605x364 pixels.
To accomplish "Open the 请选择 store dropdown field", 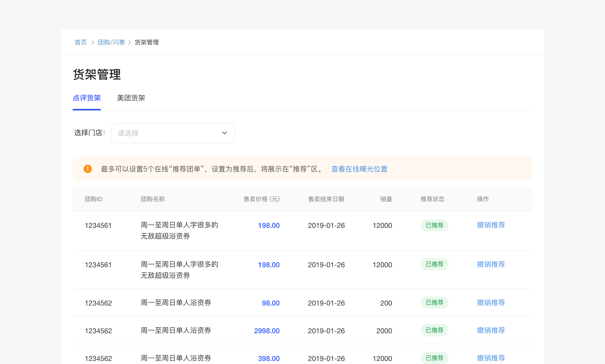I will coord(173,133).
